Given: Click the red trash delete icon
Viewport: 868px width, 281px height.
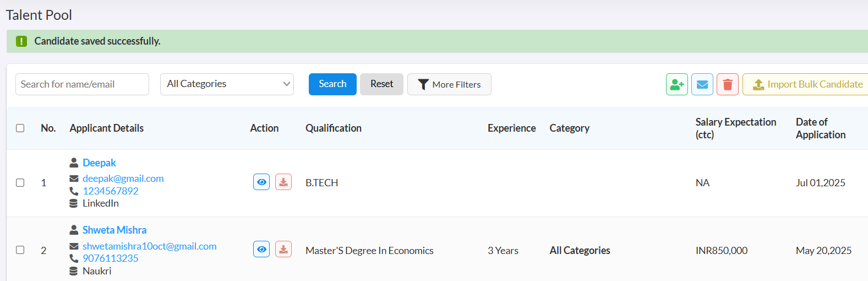Looking at the screenshot, I should [x=727, y=84].
